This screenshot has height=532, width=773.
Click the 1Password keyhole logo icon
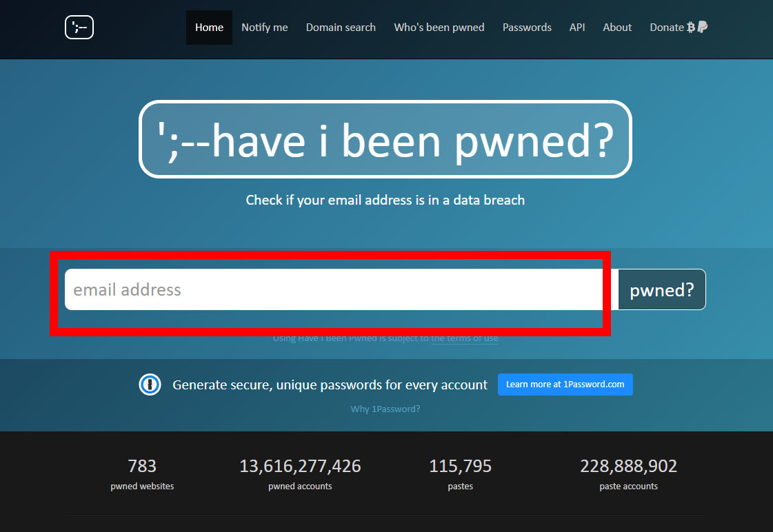pos(150,385)
